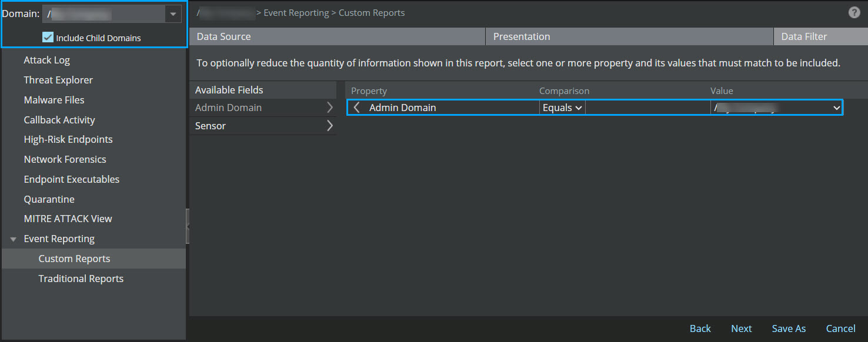The height and width of the screenshot is (342, 868).
Task: Open the Domain dropdown at the top
Action: click(173, 14)
